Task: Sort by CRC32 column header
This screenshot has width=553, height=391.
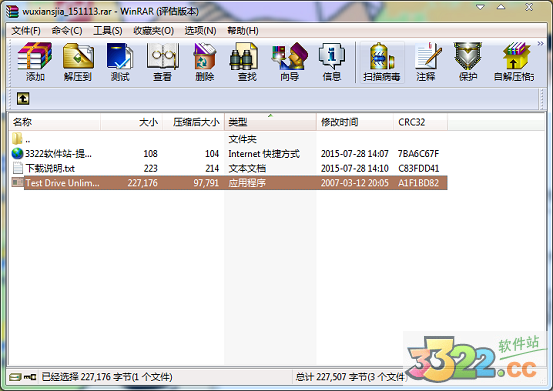Action: pyautogui.click(x=420, y=122)
